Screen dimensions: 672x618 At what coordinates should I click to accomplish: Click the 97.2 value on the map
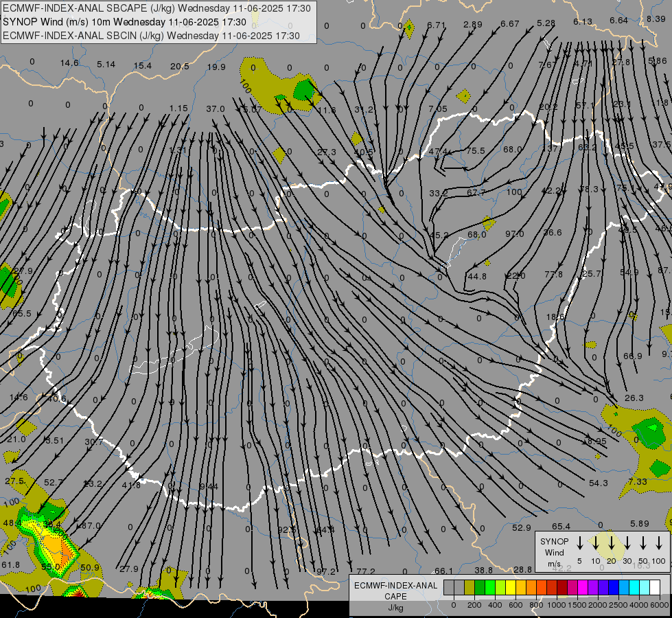tap(326, 571)
